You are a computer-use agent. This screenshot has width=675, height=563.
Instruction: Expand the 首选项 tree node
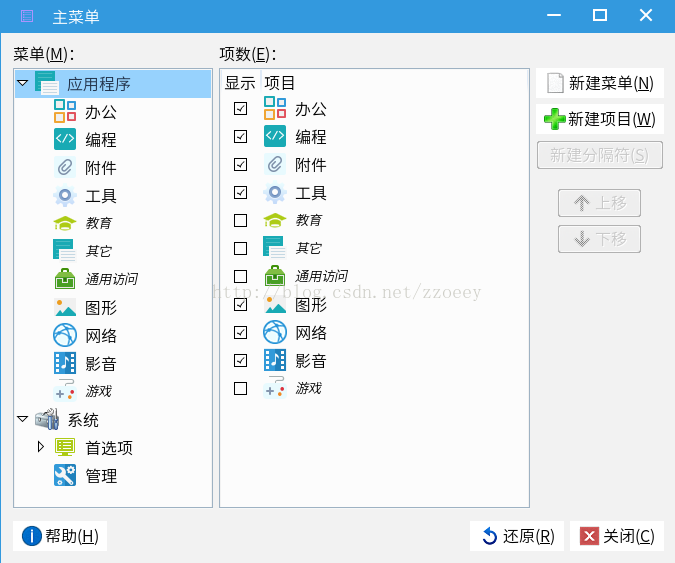[41, 446]
